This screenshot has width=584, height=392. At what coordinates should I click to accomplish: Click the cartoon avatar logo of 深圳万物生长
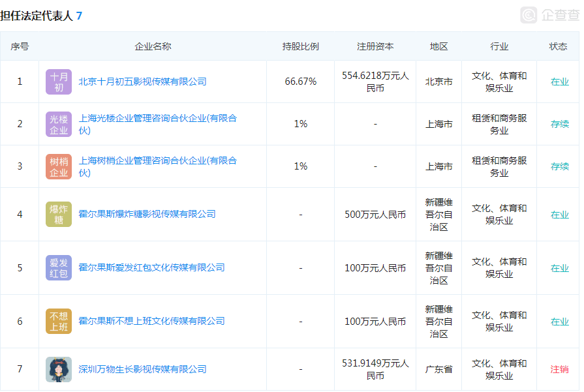[59, 369]
